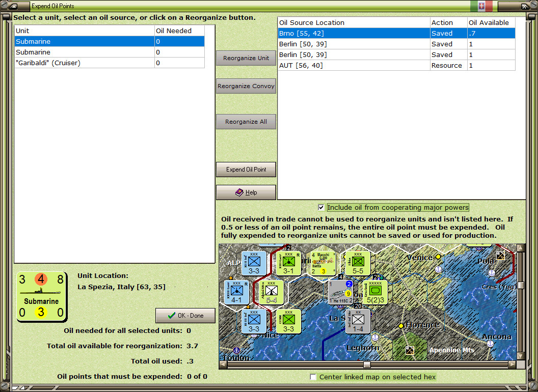Click Expend Oil Point button
This screenshot has width=538, height=392.
click(246, 170)
